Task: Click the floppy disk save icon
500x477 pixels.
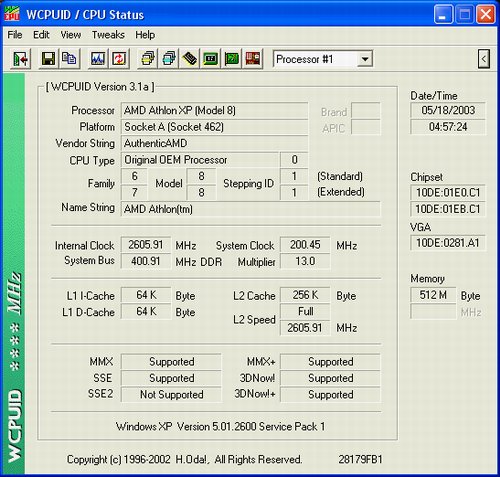Action: click(48, 59)
